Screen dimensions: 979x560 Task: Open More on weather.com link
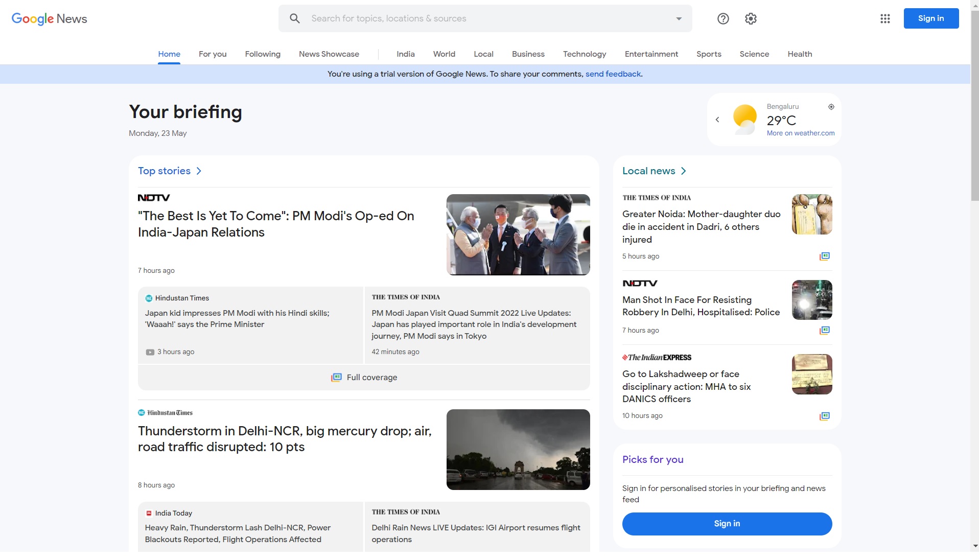pyautogui.click(x=801, y=133)
